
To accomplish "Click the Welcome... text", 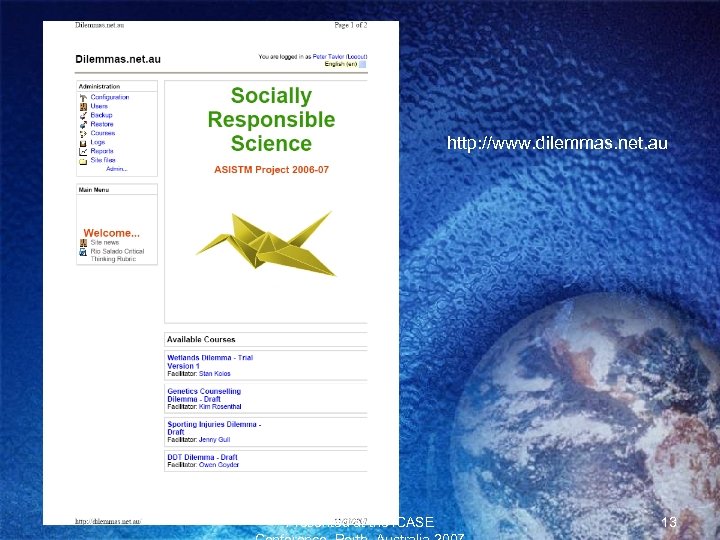I will point(112,233).
